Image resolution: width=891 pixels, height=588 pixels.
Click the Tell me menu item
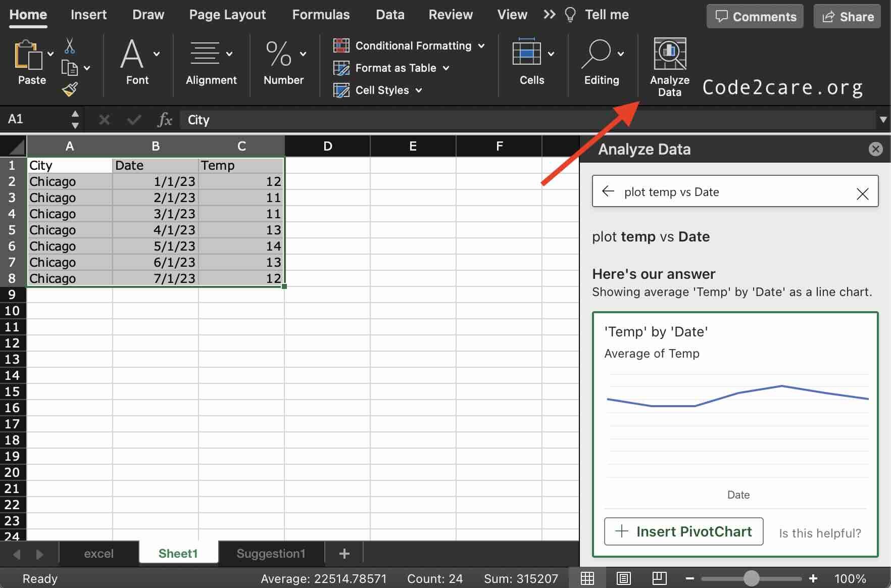(606, 15)
